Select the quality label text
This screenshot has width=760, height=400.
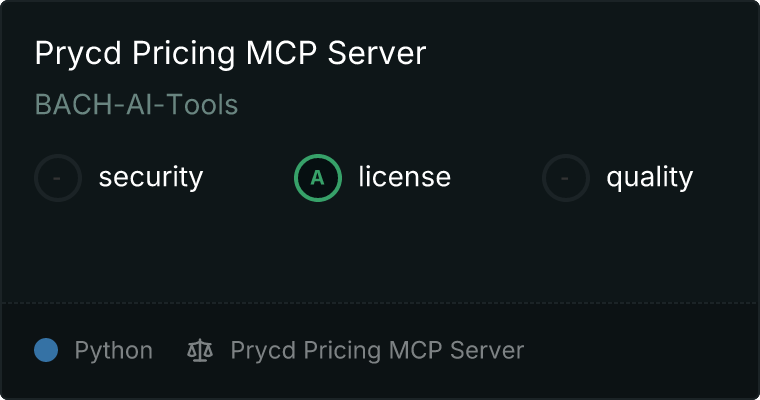pyautogui.click(x=649, y=177)
